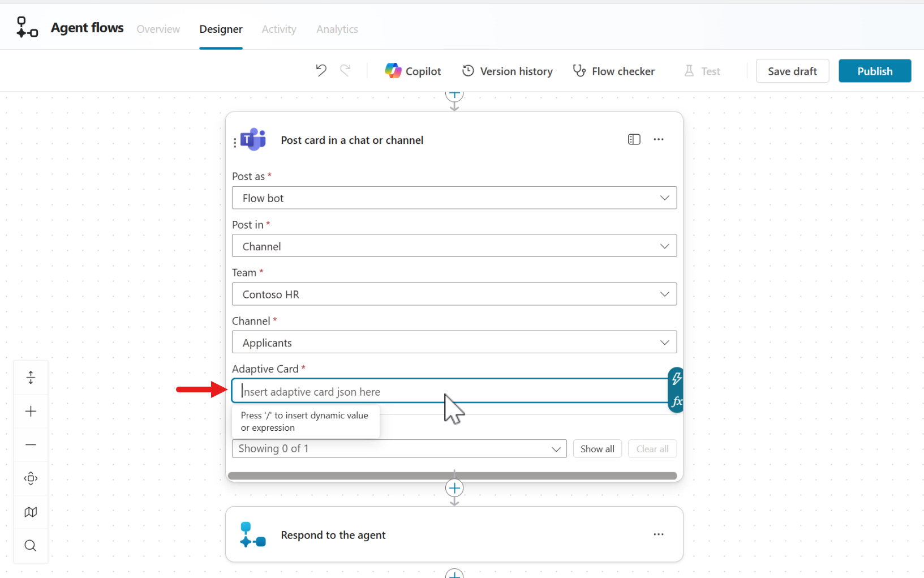Publish the agent flow
Screen dimensions: 924x578
pos(874,71)
